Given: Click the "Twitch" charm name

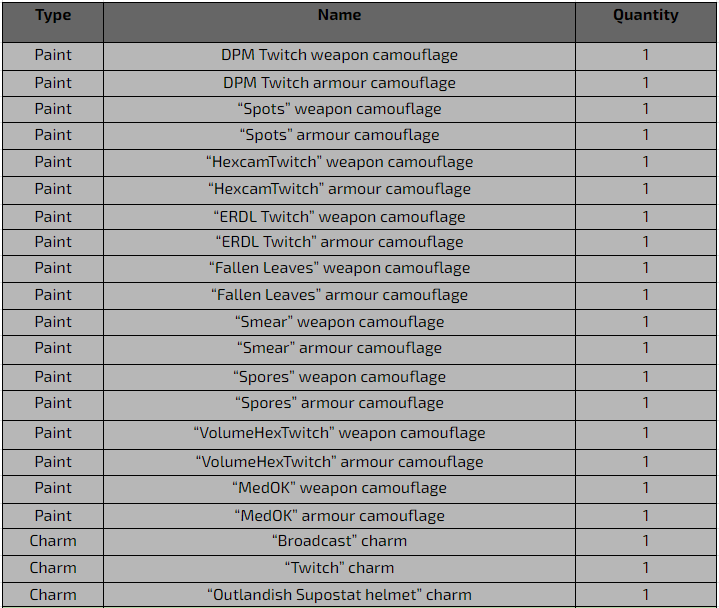Looking at the screenshot, I should (x=339, y=568).
